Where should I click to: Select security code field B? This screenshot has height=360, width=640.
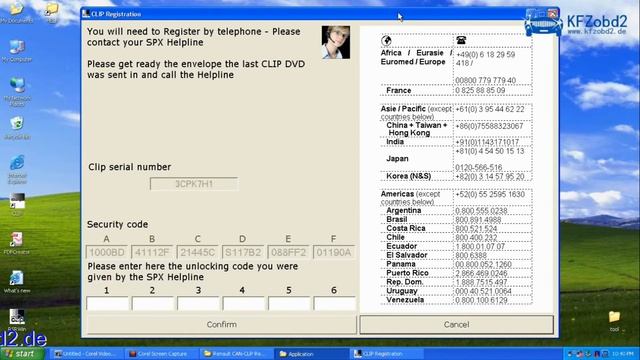tap(152, 252)
